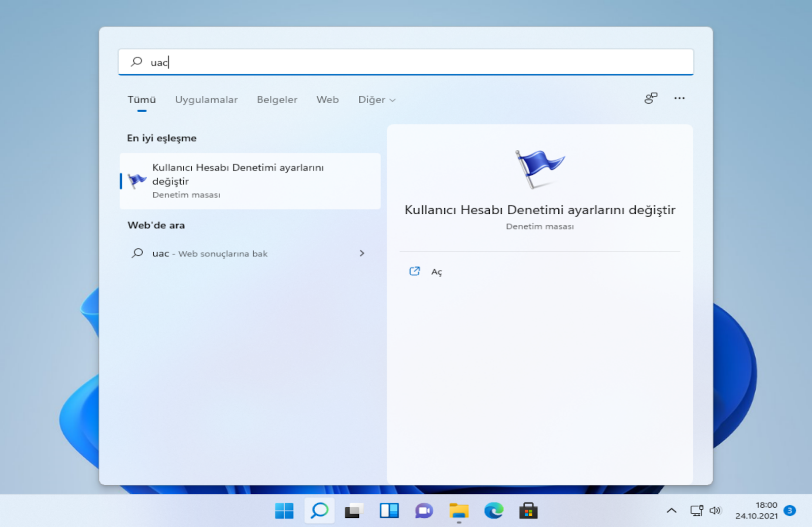Click the search box containing "uac"
The height and width of the screenshot is (527, 812).
click(x=405, y=62)
